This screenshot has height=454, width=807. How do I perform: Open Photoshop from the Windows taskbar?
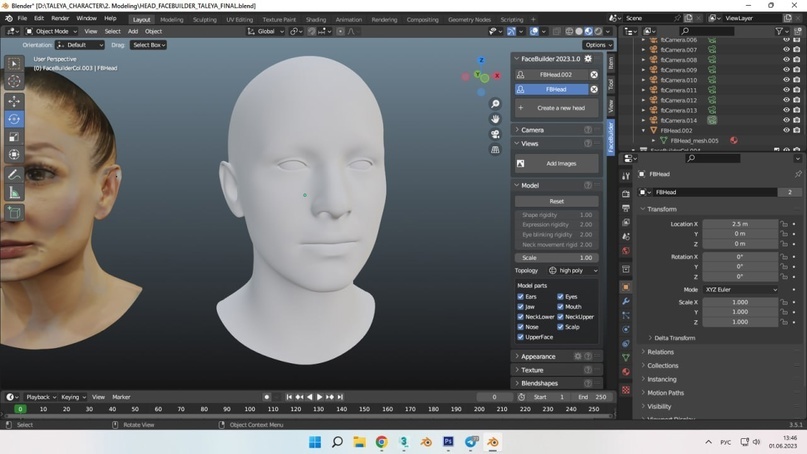coord(448,442)
